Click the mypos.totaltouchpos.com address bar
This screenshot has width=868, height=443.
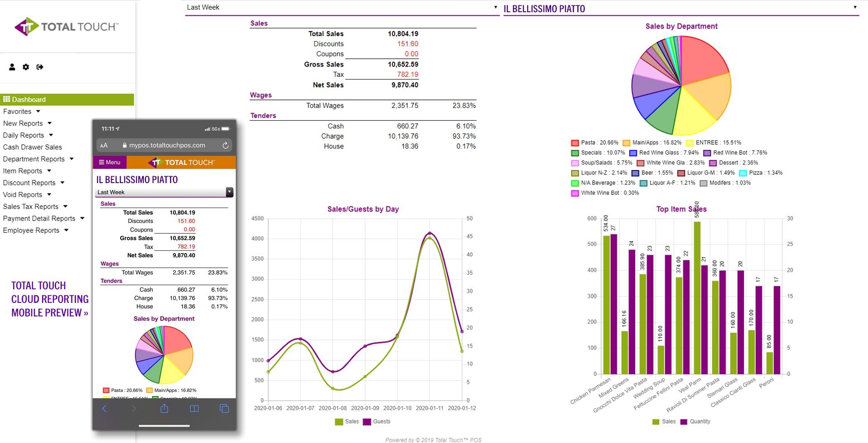pyautogui.click(x=164, y=145)
